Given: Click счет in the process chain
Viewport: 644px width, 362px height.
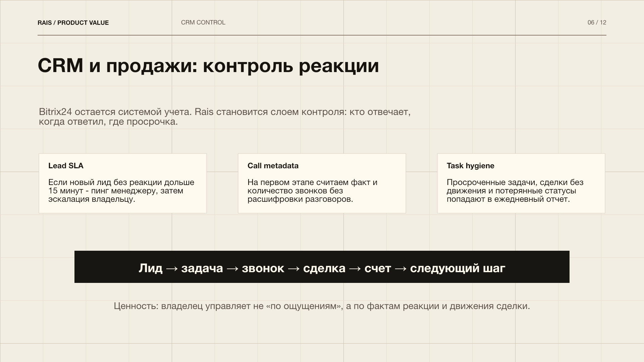Looking at the screenshot, I should coord(377,268).
